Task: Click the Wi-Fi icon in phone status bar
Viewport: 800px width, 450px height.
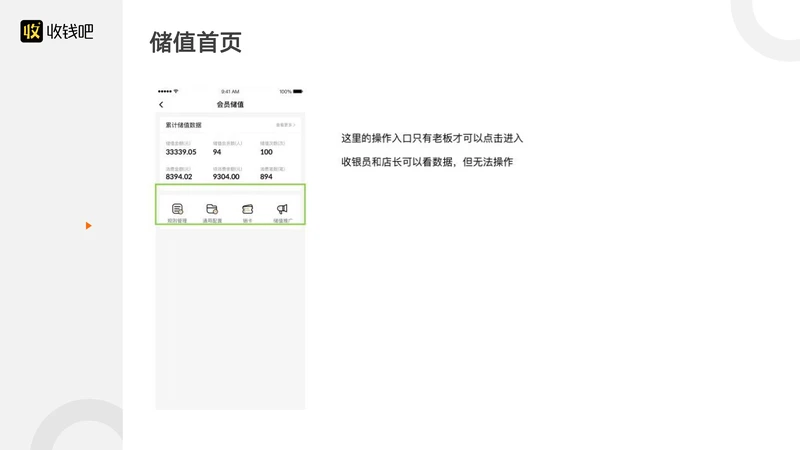Action: click(x=176, y=91)
